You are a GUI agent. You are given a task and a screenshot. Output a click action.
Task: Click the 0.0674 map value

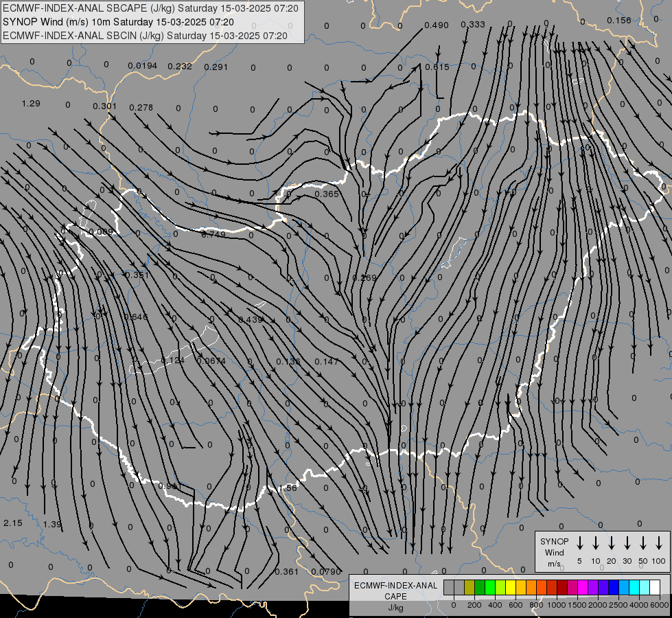pos(211,360)
